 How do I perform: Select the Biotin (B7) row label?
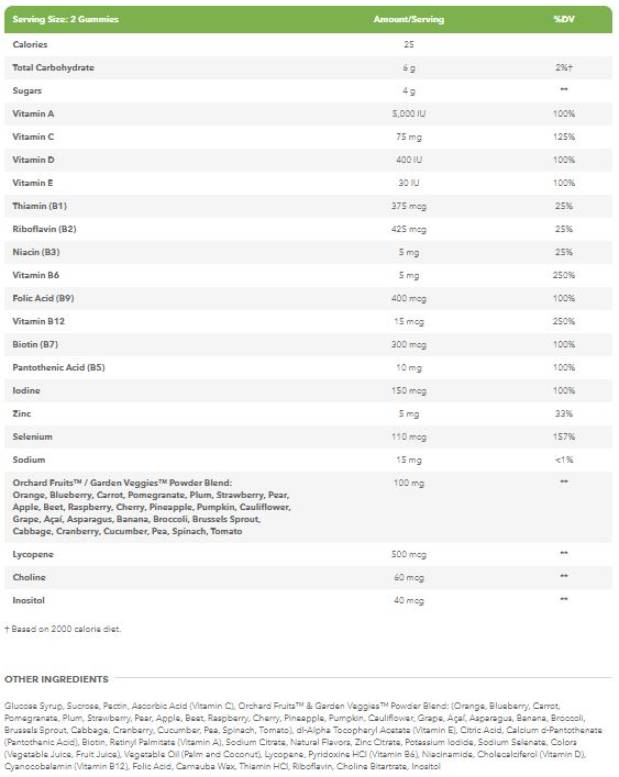37,344
